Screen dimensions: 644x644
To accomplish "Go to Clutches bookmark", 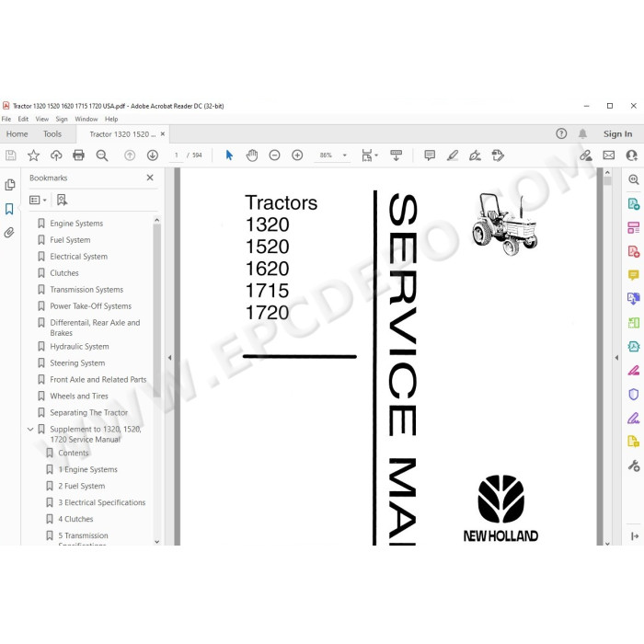I will click(x=64, y=272).
